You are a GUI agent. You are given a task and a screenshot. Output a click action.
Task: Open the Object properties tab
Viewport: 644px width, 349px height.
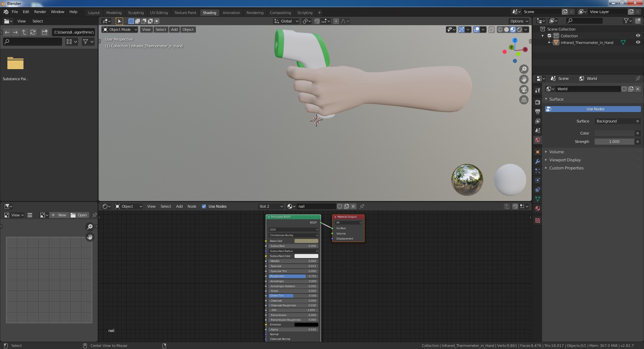[538, 152]
